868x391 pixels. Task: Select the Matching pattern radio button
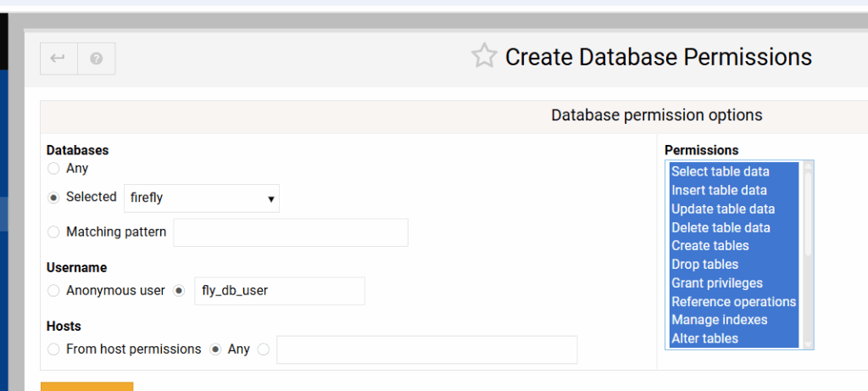pos(54,232)
